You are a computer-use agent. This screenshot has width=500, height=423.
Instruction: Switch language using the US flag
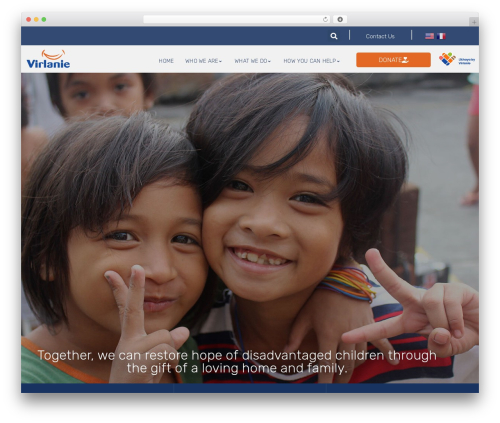coord(429,36)
